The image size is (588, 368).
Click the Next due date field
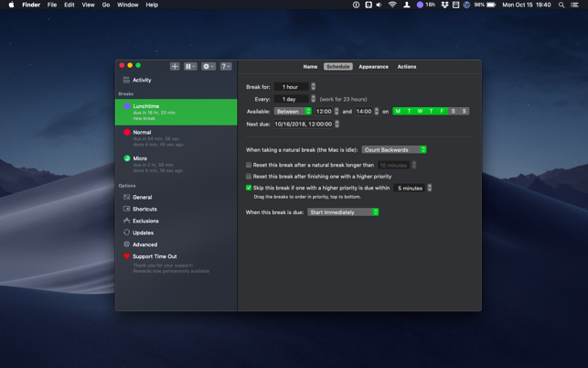coord(304,124)
